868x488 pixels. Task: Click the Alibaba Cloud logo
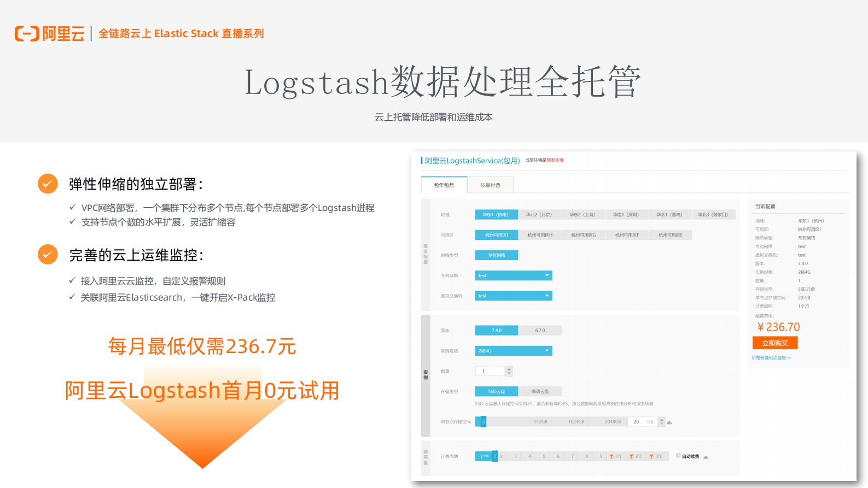point(50,34)
